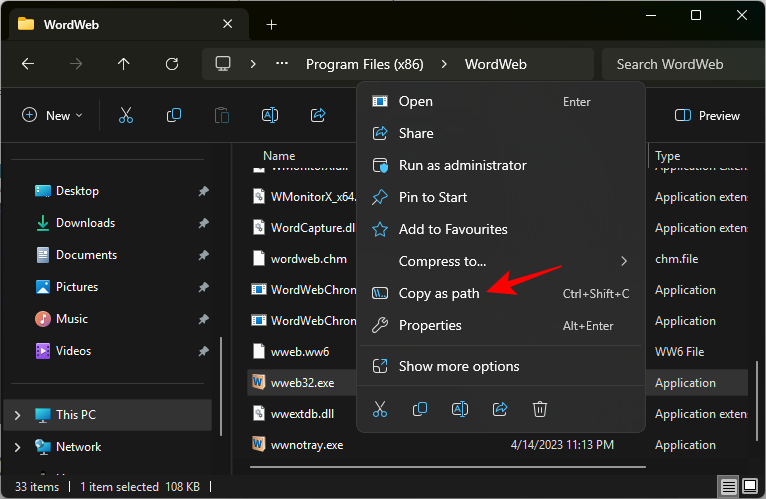This screenshot has width=766, height=499.
Task: Expand the This PC tree node
Action: point(18,415)
